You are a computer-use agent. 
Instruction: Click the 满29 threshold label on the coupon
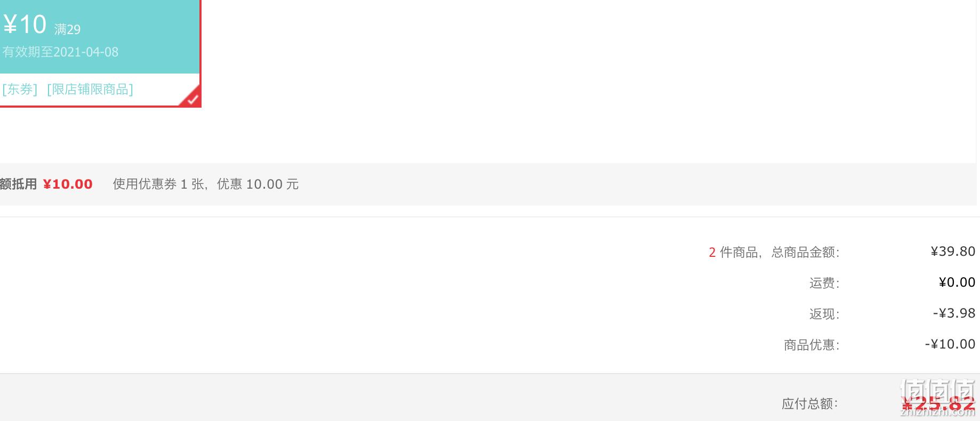(67, 29)
